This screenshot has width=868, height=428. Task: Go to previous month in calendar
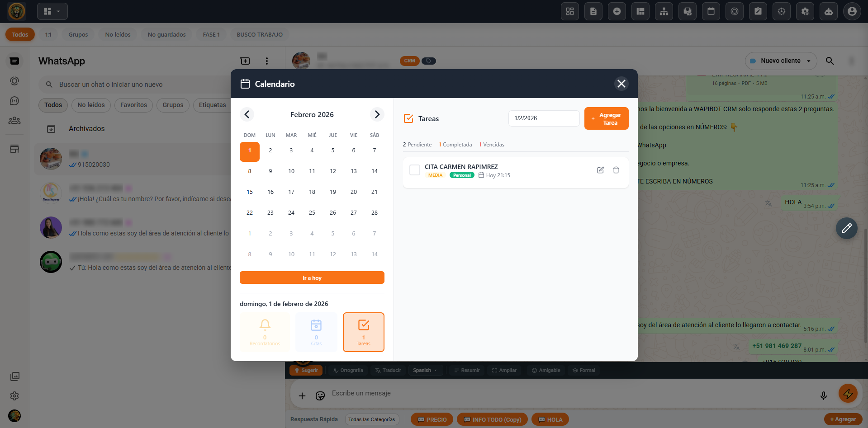coord(247,114)
